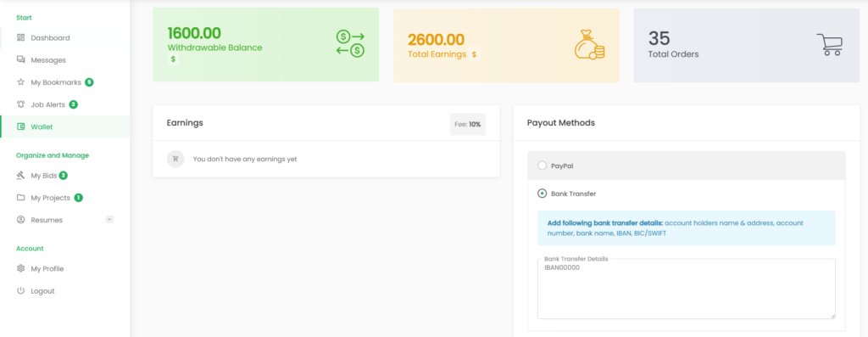Open the Wallet menu item
Screen dimensions: 868x337
click(x=64, y=126)
